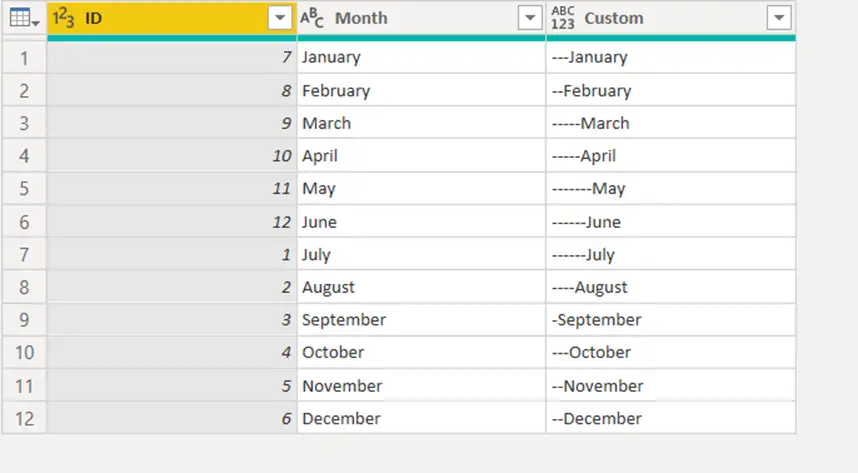The image size is (858, 473).
Task: Select the ID column header
Action: pos(172,19)
